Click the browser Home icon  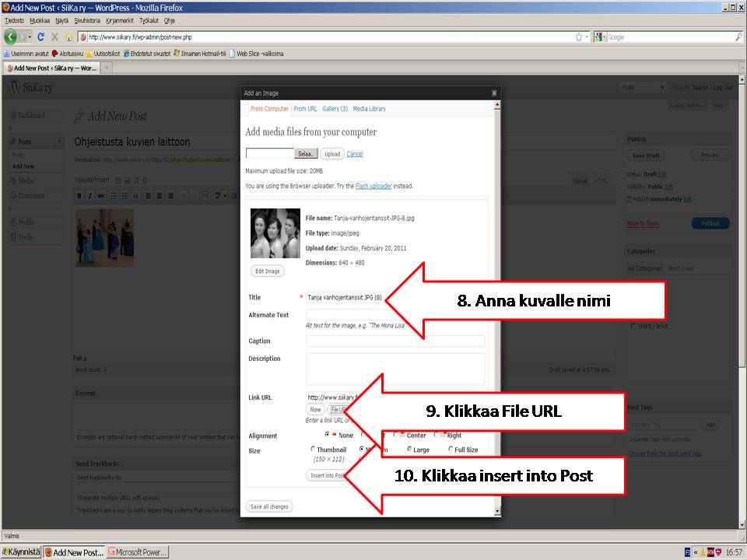68,37
